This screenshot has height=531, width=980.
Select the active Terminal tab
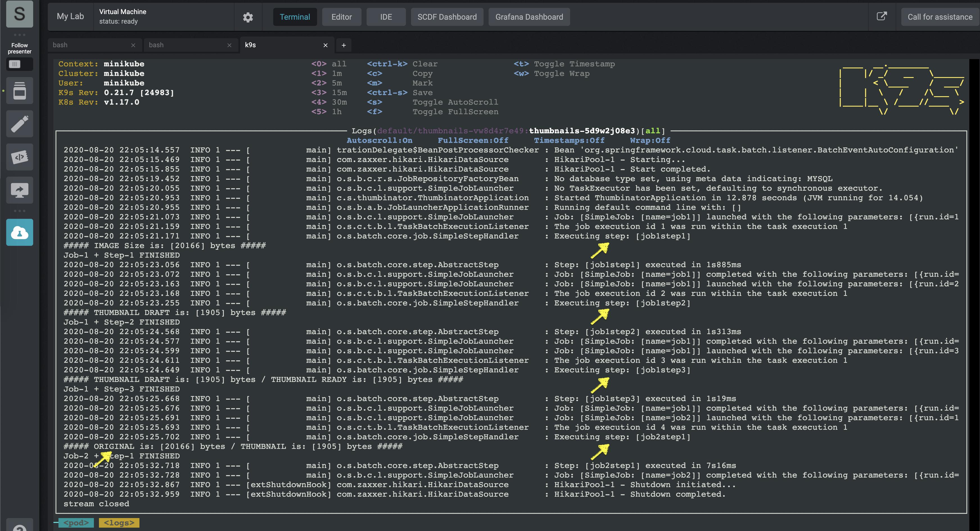(x=295, y=17)
